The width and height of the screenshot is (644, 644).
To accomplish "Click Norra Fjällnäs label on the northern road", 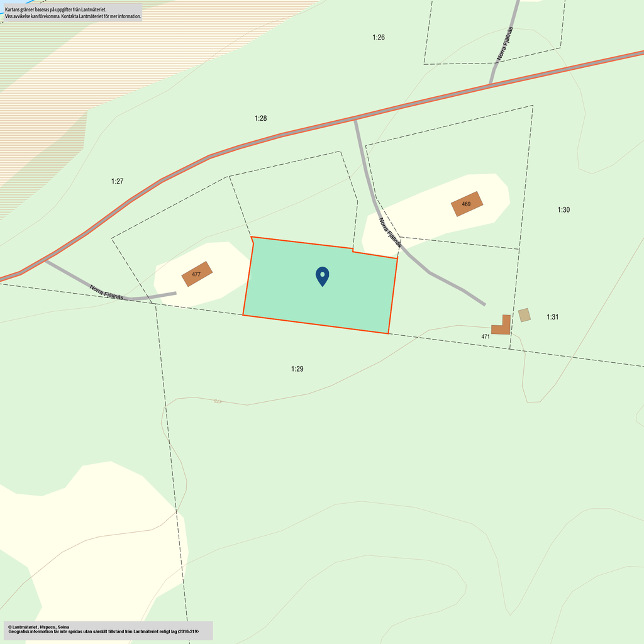I will tap(505, 44).
